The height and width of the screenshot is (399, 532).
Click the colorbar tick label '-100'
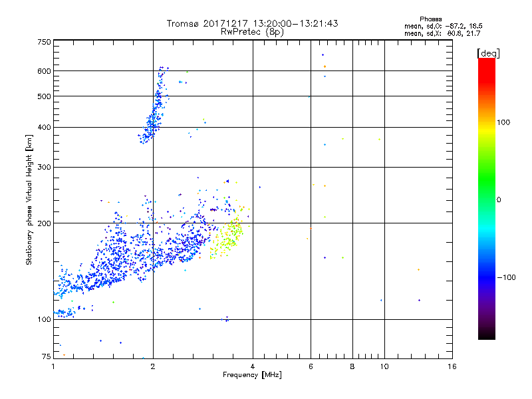tap(506, 277)
